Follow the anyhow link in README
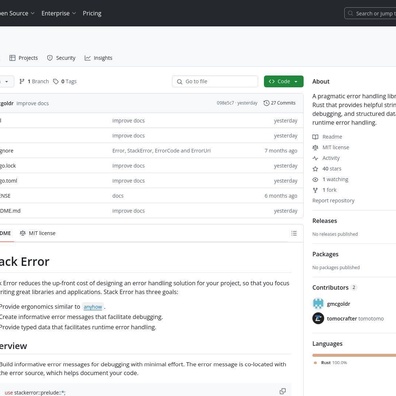 point(93,307)
